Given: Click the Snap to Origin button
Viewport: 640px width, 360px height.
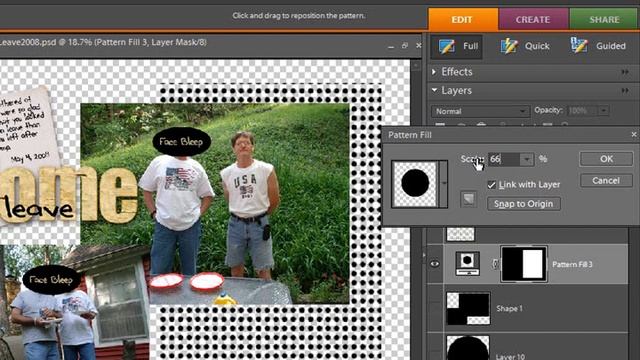Looking at the screenshot, I should (524, 204).
